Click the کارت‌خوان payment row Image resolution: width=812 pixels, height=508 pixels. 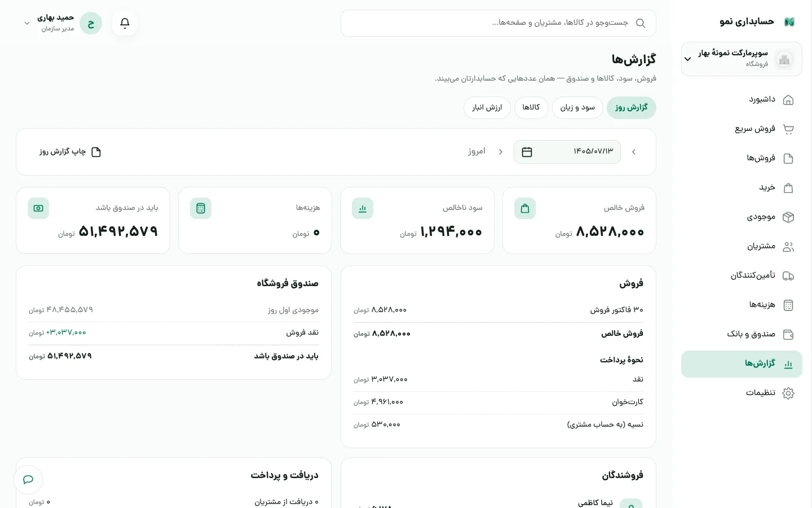tap(498, 402)
